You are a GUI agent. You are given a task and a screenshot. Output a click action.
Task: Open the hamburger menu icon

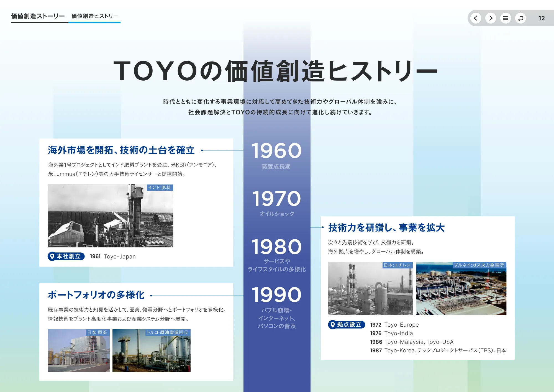[506, 18]
